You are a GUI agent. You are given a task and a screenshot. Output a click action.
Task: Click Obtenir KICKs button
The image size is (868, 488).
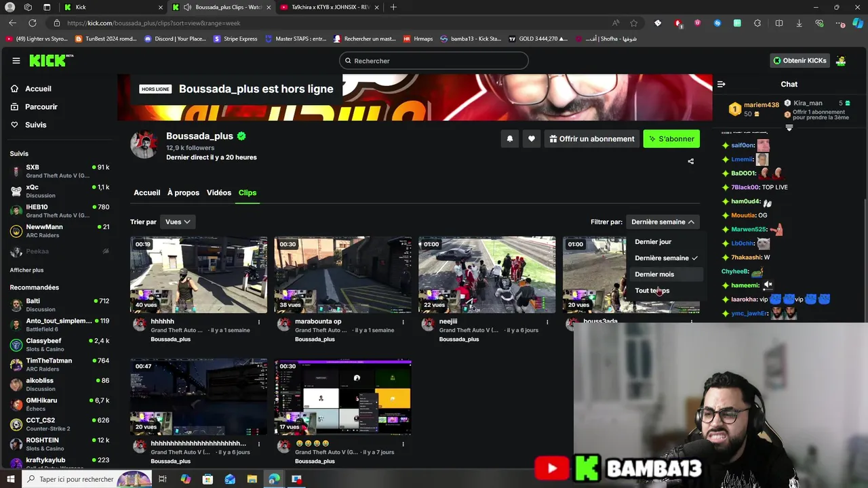[x=800, y=60]
